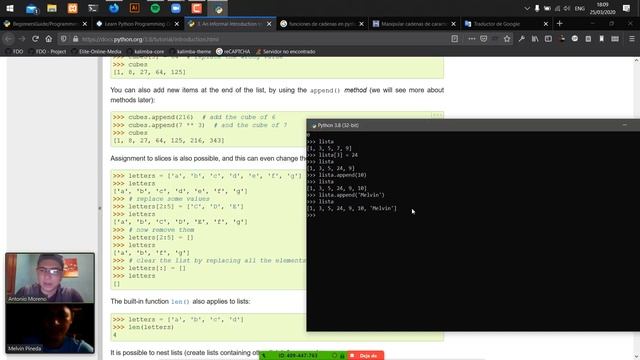Click scrollbar up arrow on page

[636, 60]
